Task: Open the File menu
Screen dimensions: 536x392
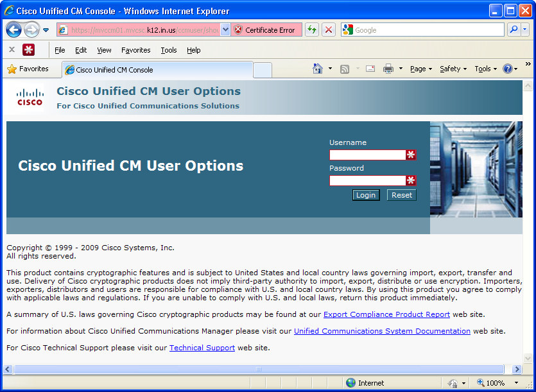Action: point(60,50)
